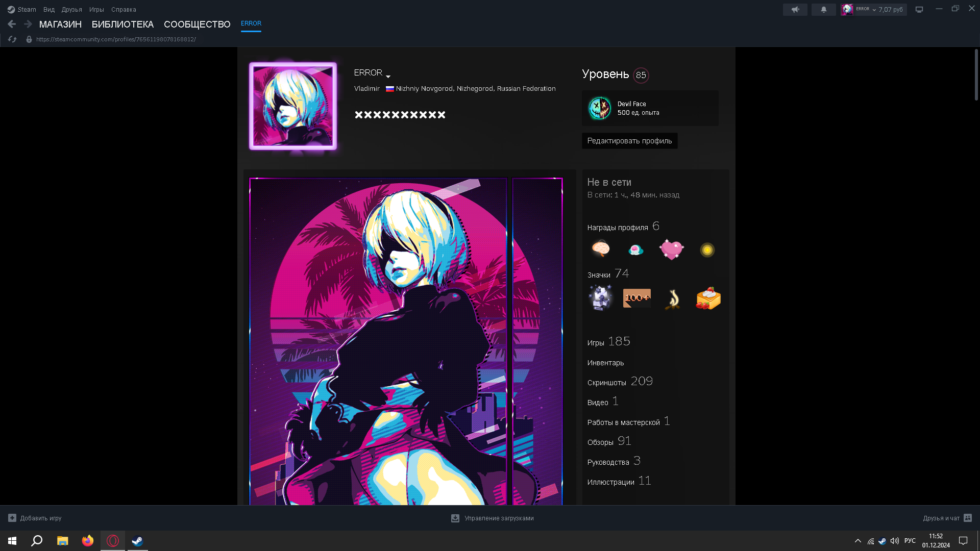Viewport: 980px width, 551px height.
Task: Open the Справка menu
Action: click(124, 10)
